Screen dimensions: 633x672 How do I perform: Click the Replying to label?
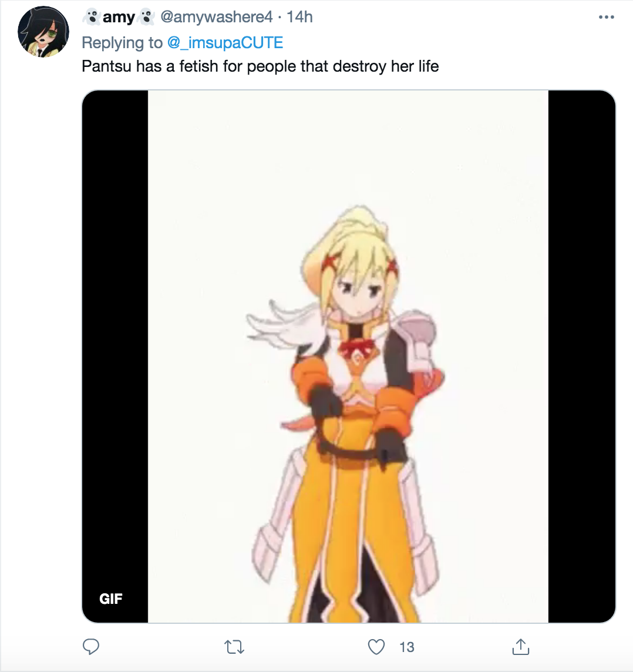[x=122, y=43]
